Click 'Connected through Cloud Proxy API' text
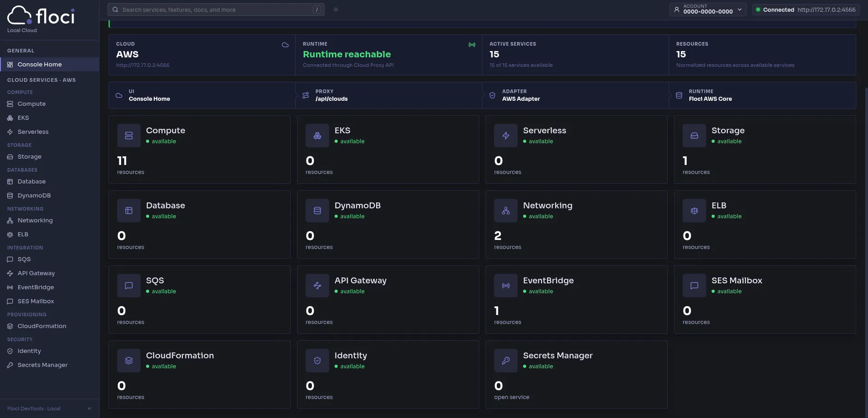Viewport: 868px width, 418px height. [348, 65]
